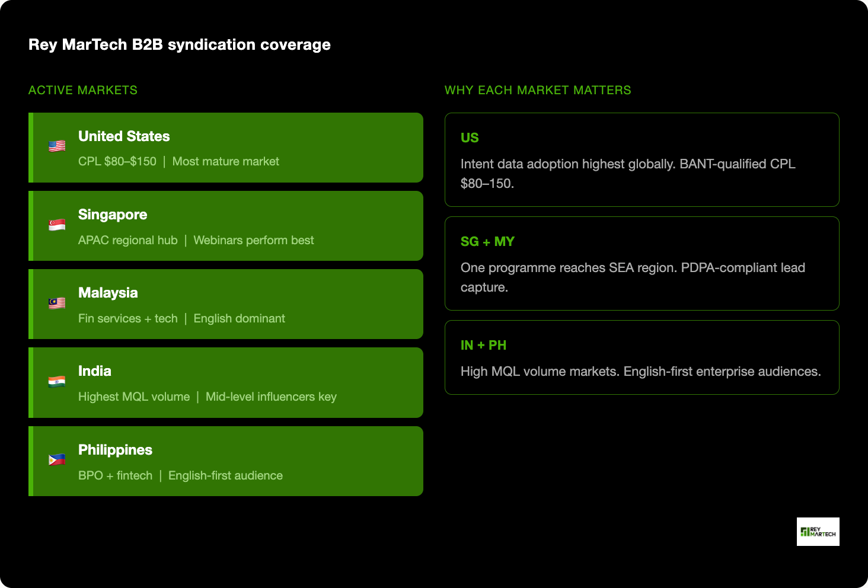Screen dimensions: 868x588
Task: Click the High MQL volume markets description
Action: pyautogui.click(x=641, y=372)
